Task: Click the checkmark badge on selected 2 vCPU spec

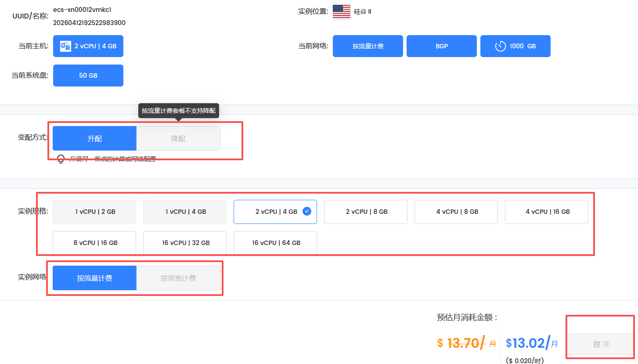Action: [307, 211]
